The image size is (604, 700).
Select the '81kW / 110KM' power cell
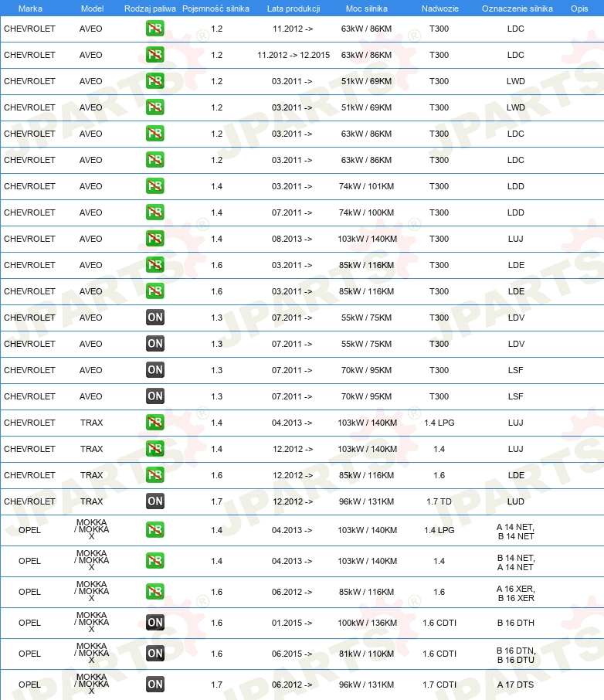[367, 654]
